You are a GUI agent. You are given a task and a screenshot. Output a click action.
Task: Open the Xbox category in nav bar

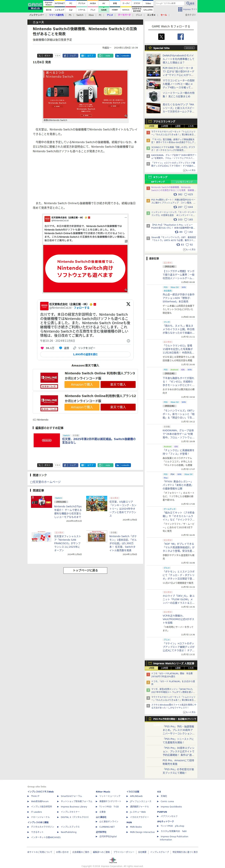point(91,15)
